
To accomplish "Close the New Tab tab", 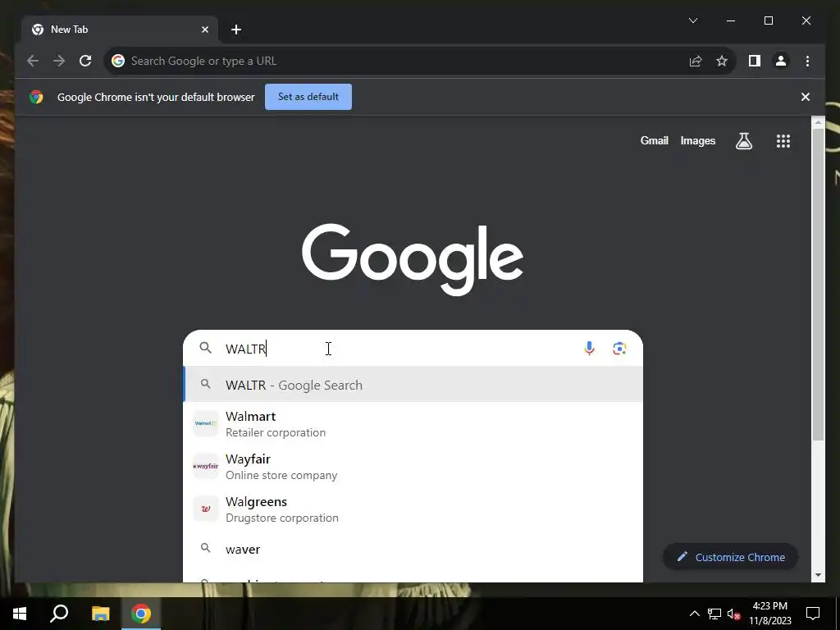I will [x=204, y=30].
